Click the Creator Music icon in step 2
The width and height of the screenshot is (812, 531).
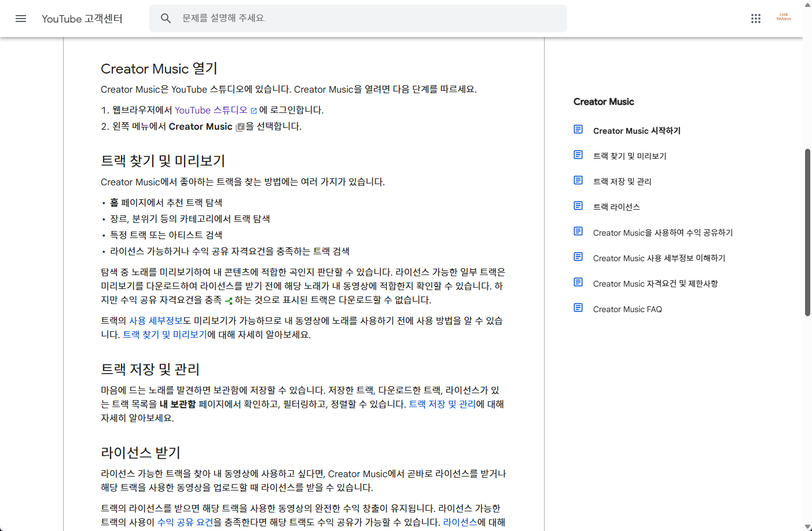(240, 127)
